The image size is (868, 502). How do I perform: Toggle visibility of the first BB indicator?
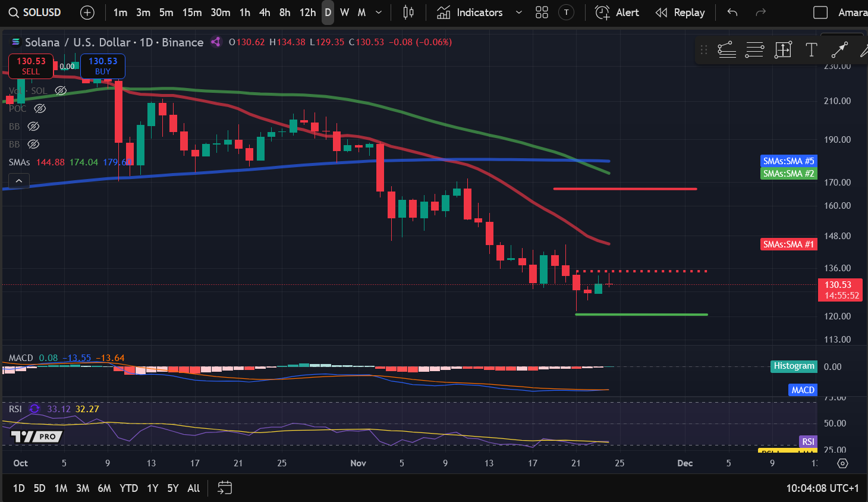(33, 126)
